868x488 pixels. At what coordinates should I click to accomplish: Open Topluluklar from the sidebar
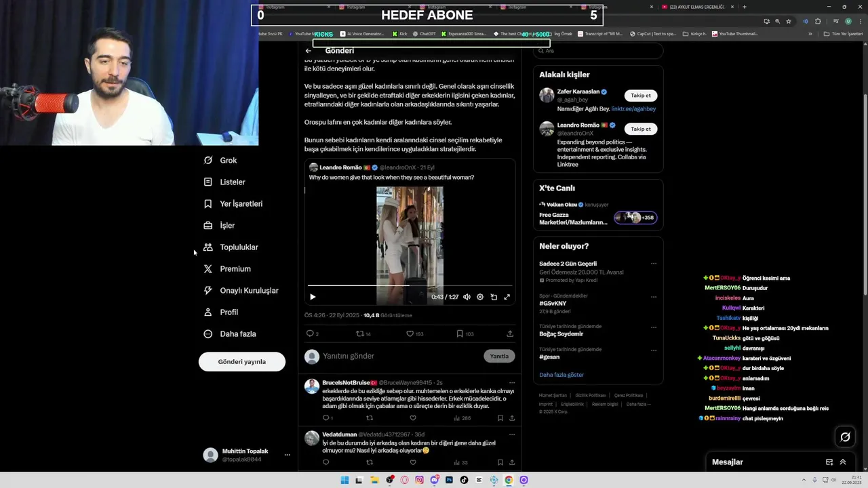(x=231, y=247)
